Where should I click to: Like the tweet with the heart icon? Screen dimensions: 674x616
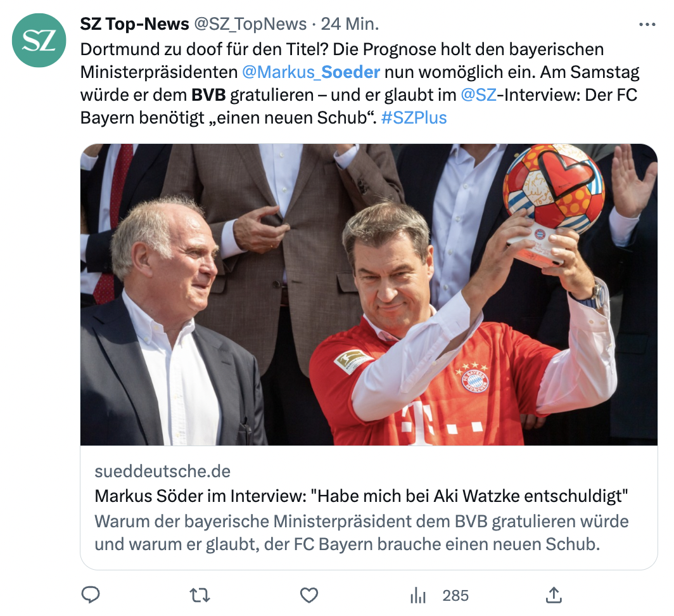[308, 595]
